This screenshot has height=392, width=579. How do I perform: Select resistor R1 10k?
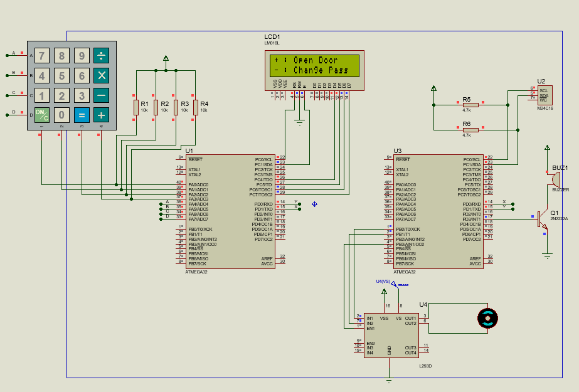(x=135, y=107)
